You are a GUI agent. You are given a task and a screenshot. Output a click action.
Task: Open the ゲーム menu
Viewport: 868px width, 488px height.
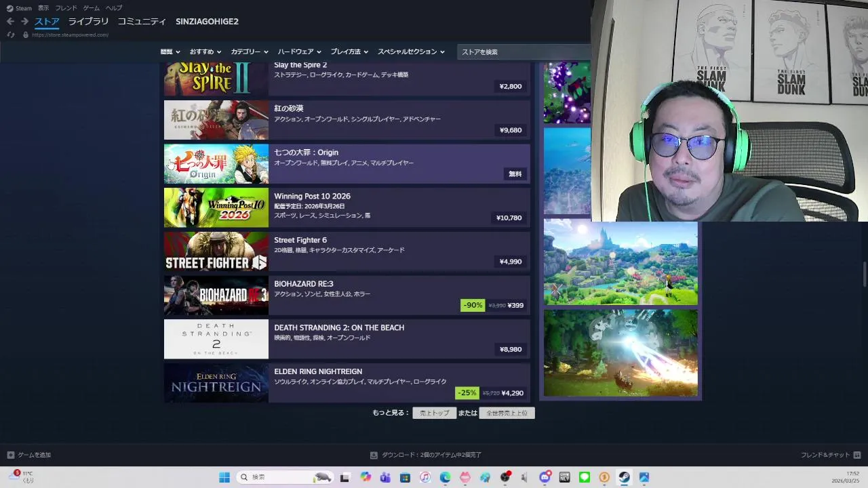tap(91, 8)
